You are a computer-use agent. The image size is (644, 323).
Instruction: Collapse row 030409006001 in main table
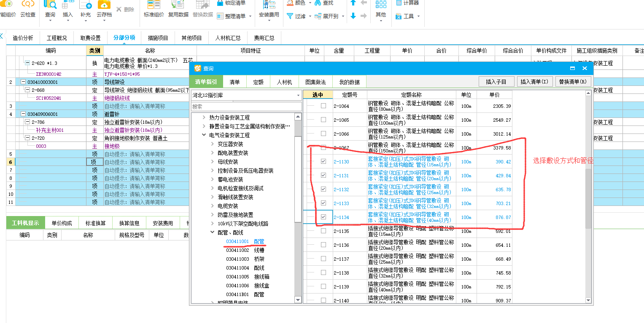pyautogui.click(x=23, y=114)
